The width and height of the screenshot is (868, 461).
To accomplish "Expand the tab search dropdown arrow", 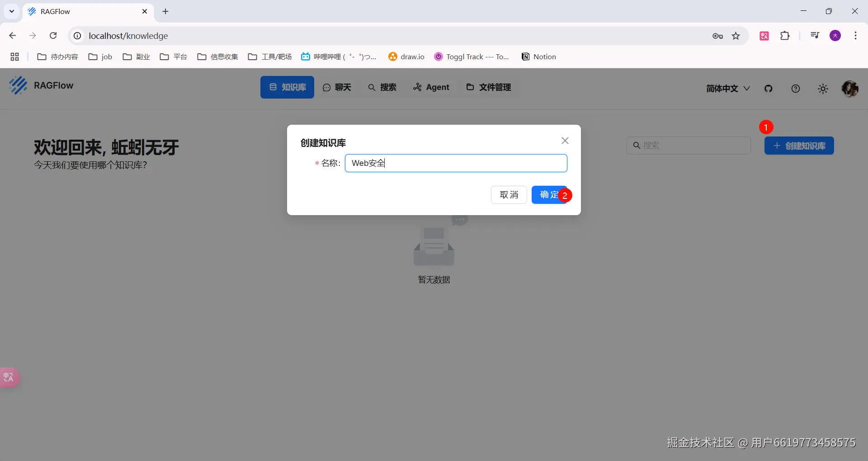I will [12, 11].
